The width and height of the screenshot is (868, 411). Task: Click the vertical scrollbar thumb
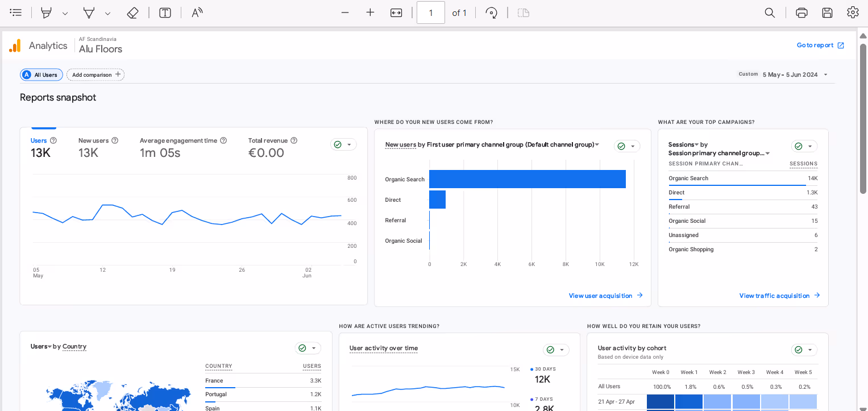863,118
